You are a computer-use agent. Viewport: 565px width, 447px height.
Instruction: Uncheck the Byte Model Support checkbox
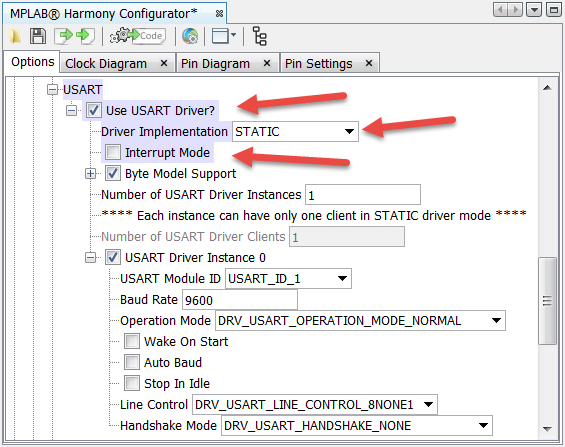tap(113, 174)
